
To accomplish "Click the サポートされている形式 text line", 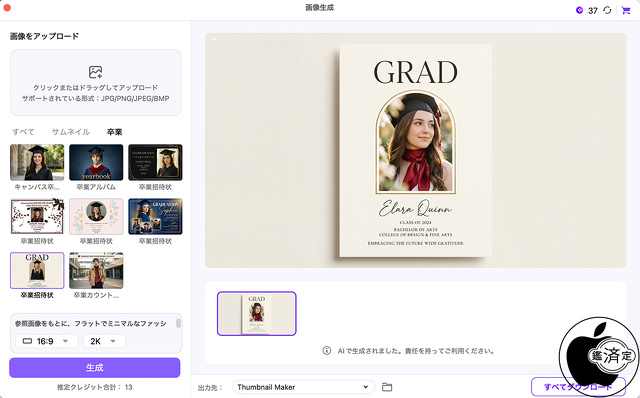I will point(96,98).
